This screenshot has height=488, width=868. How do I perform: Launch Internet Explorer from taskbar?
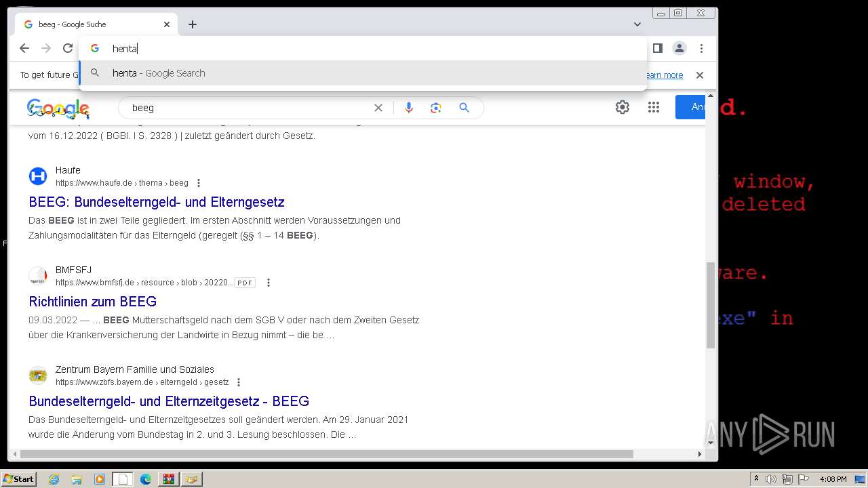pyautogui.click(x=54, y=479)
